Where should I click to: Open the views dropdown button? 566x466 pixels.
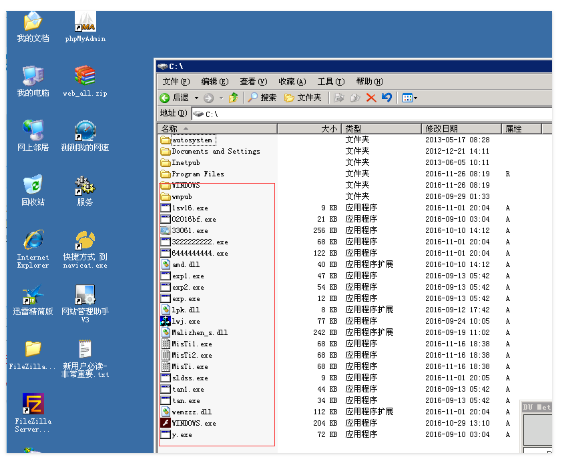click(409, 98)
